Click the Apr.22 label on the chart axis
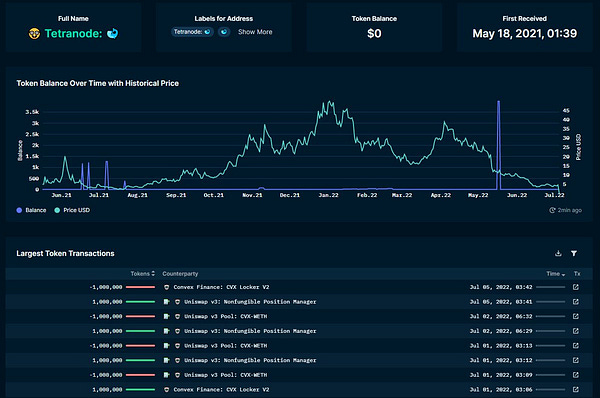Screen dimensions: 600x398 click(x=441, y=195)
